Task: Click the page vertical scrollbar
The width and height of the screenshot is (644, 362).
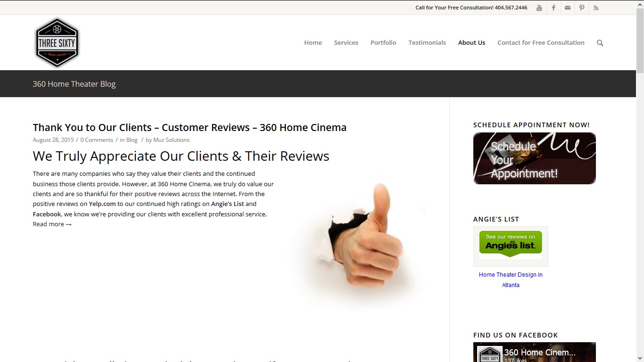Action: (640, 189)
